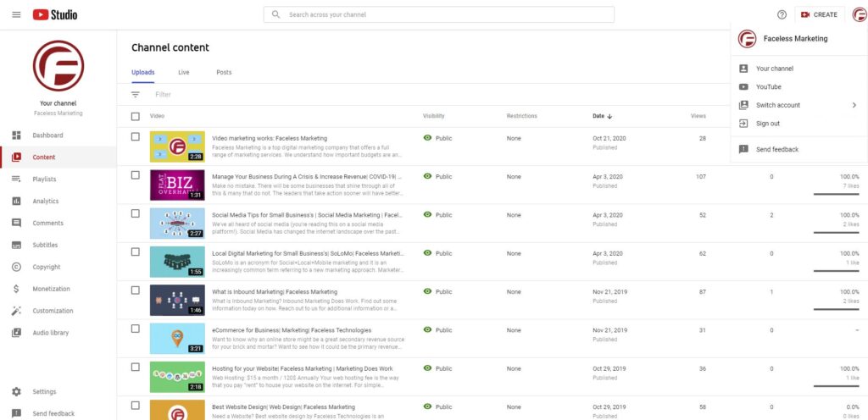Click the Dashboard sidebar icon
The height and width of the screenshot is (420, 868).
coord(17,135)
